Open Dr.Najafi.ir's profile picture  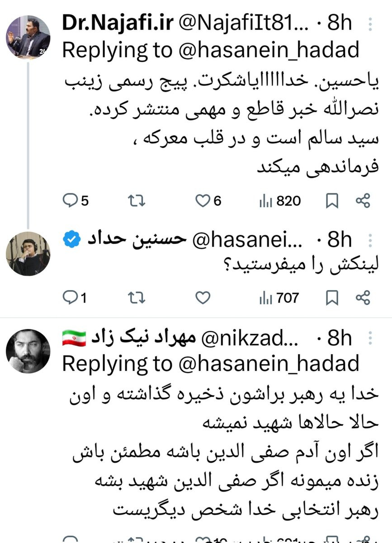(28, 37)
